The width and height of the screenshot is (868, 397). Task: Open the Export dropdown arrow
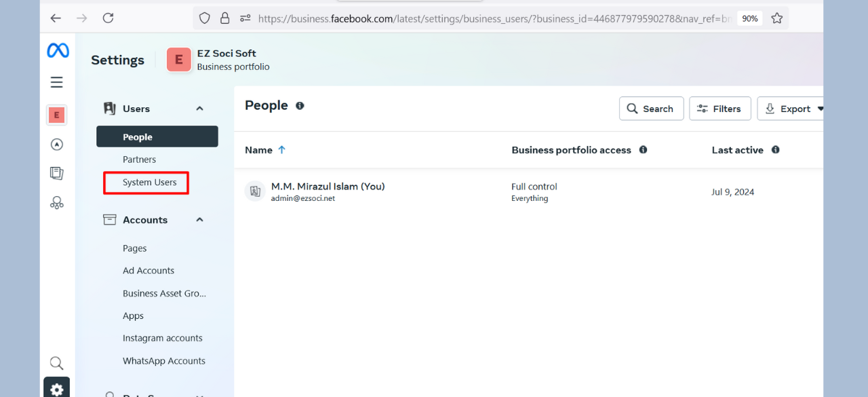(820, 109)
